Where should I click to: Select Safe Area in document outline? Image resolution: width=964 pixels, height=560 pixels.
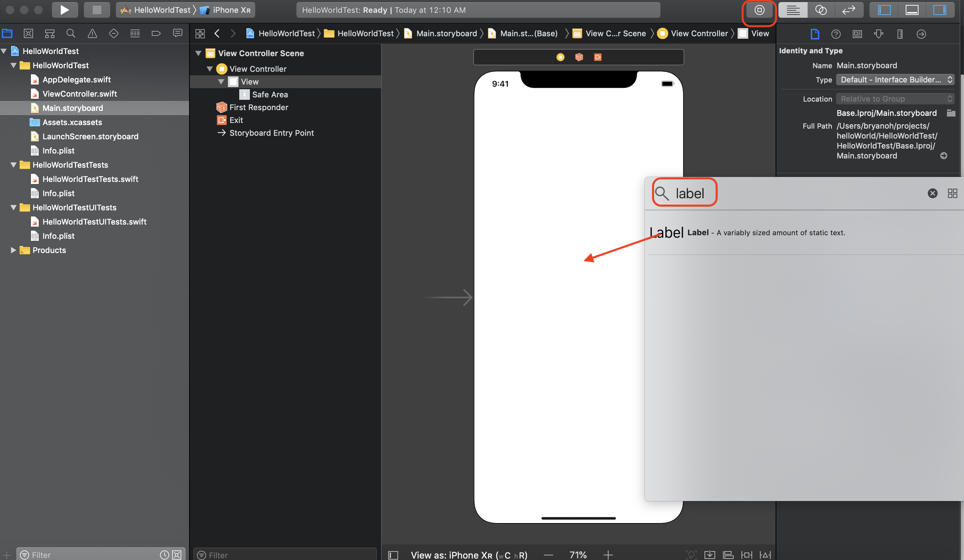[270, 95]
